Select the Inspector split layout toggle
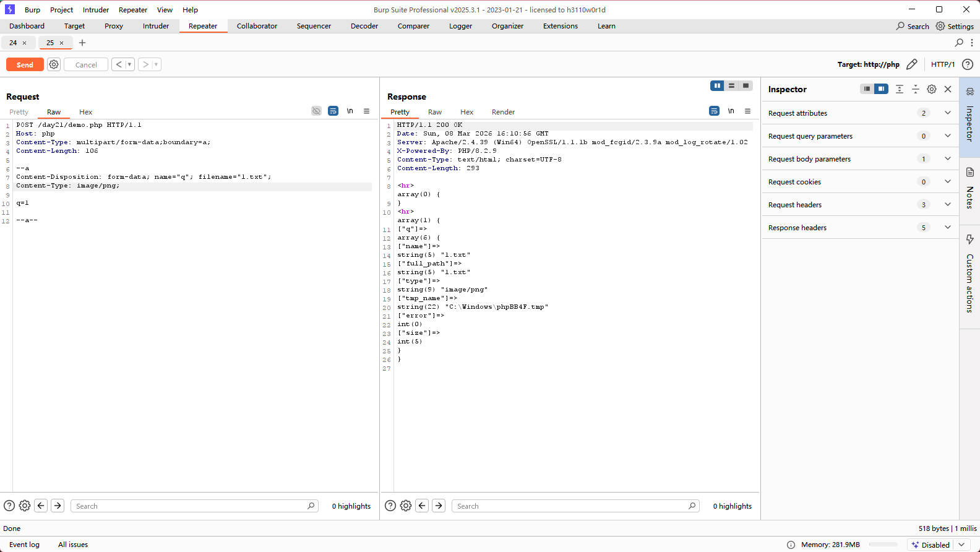980x552 pixels. 881,88
